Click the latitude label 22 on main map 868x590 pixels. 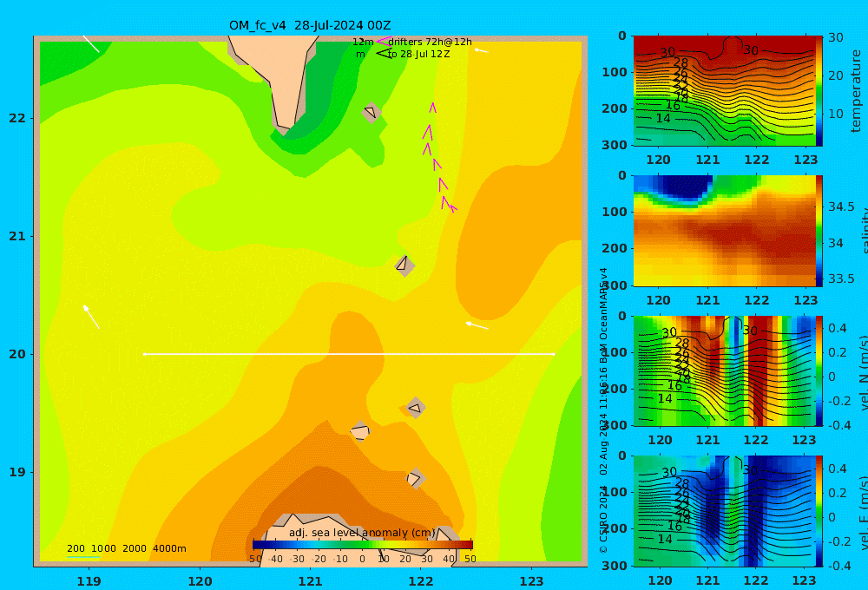tap(17, 118)
